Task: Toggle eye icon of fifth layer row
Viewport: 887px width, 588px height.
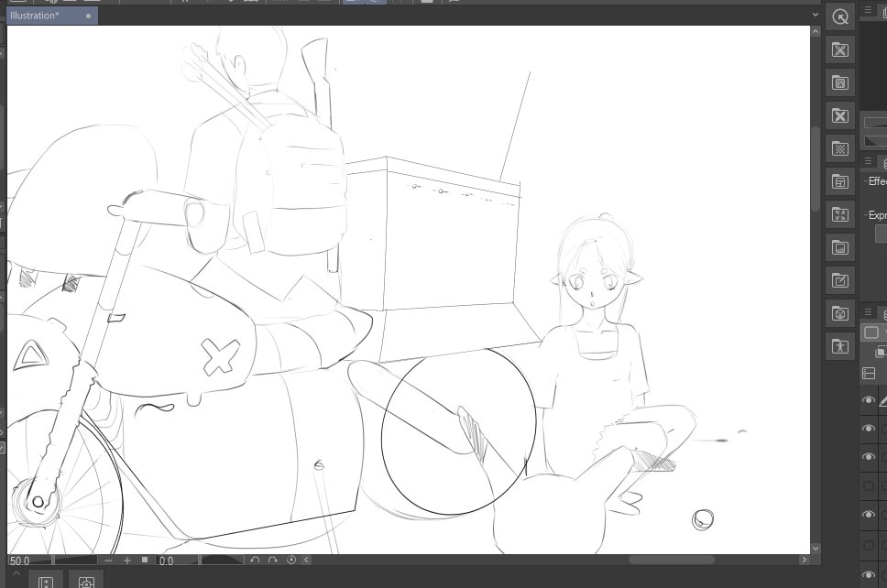Action: pos(869,515)
